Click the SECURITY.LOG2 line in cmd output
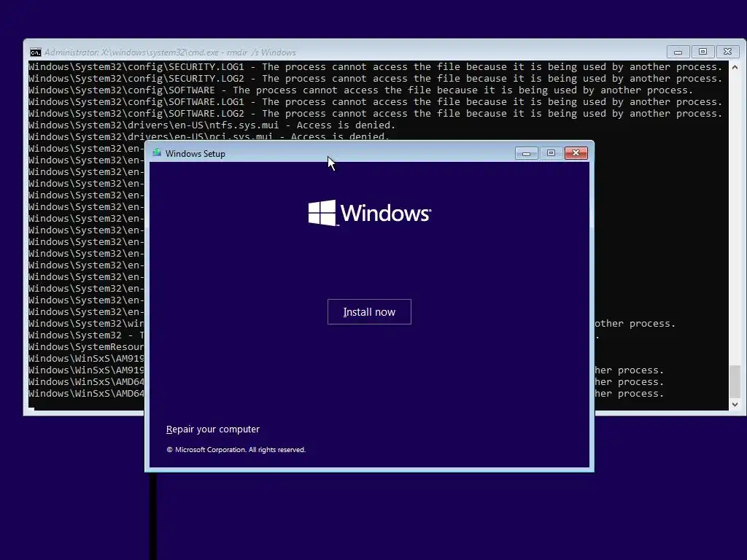747x560 pixels. [375, 79]
